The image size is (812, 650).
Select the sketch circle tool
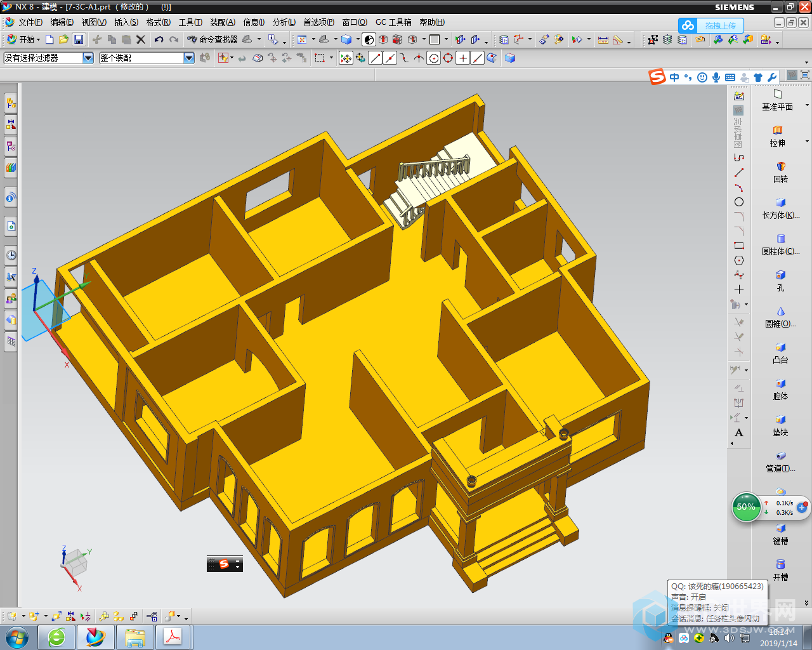(x=738, y=202)
